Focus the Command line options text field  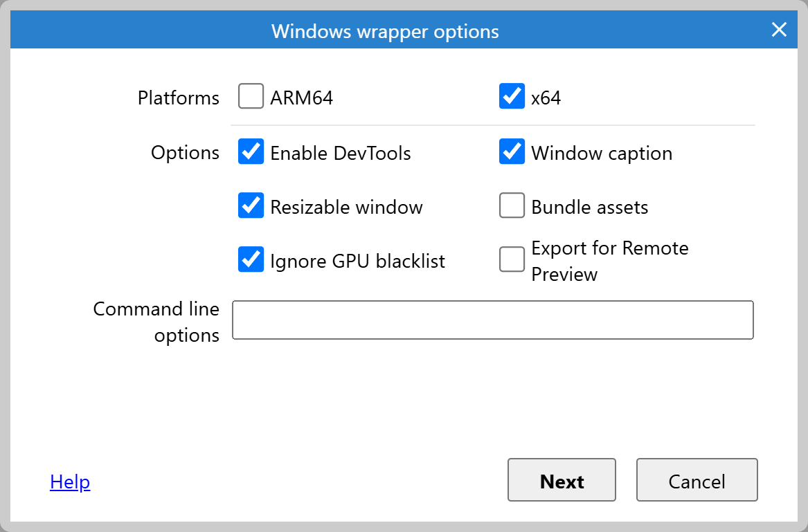pyautogui.click(x=492, y=320)
